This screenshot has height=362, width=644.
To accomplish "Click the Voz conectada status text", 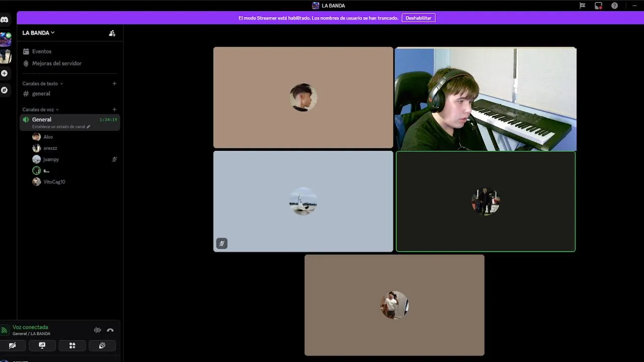I will pos(30,327).
